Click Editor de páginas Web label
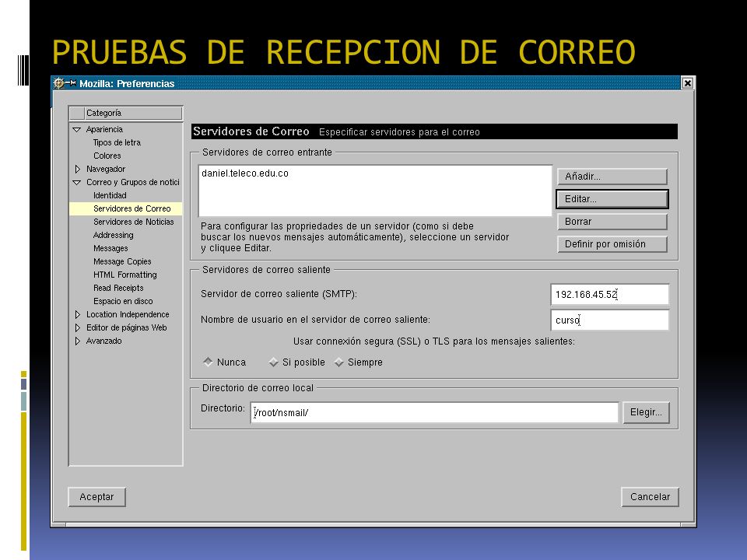This screenshot has height=560, width=747. (126, 328)
